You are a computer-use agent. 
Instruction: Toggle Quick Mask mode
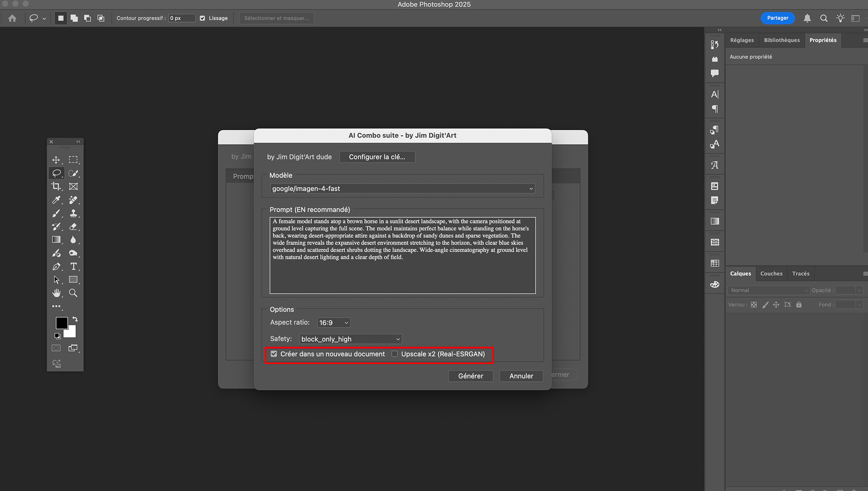tap(56, 348)
